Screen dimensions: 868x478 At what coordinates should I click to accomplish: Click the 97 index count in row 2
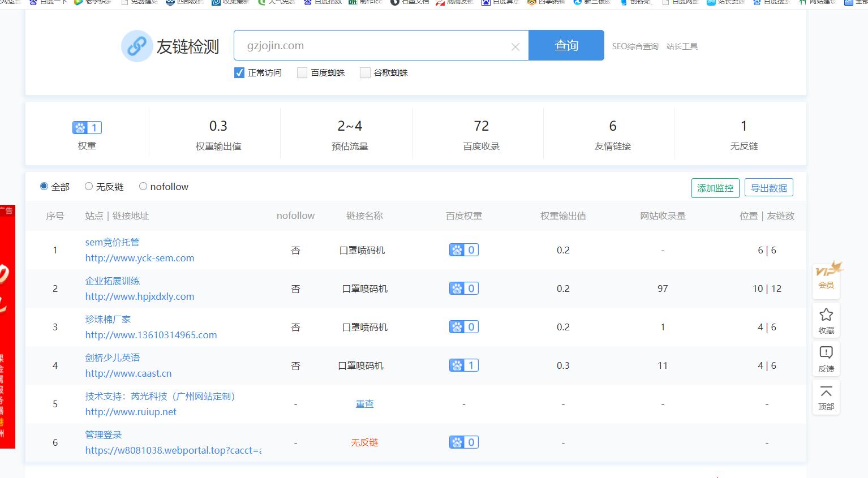663,288
